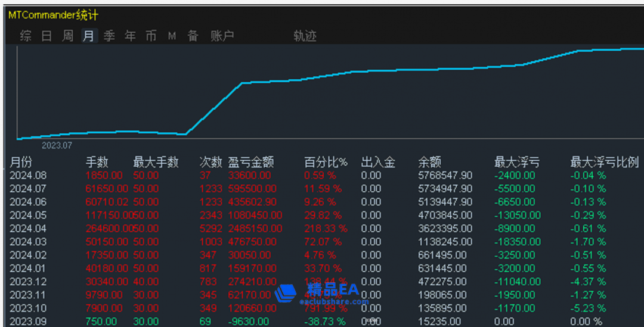Select the 2024.01 month row
This screenshot has width=644, height=327.
coord(324,268)
